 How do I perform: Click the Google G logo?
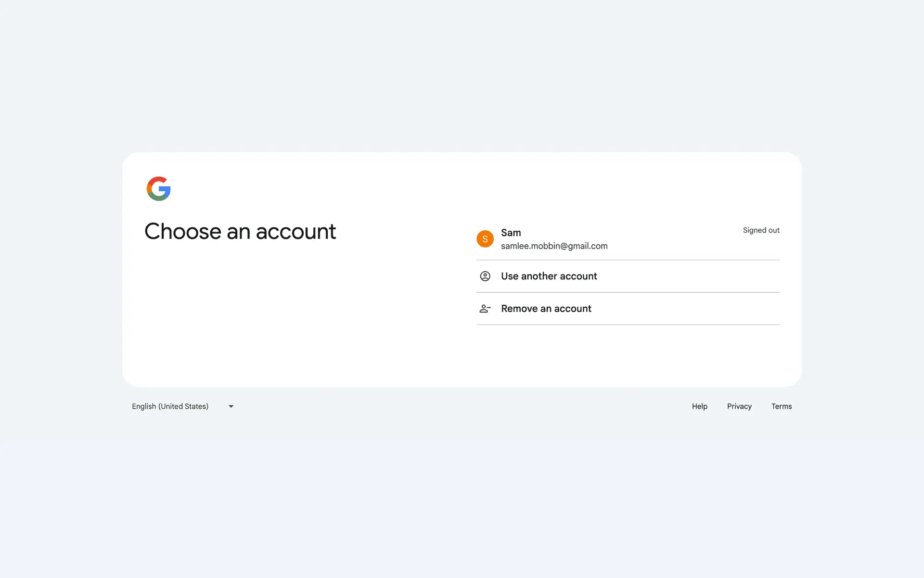(159, 189)
